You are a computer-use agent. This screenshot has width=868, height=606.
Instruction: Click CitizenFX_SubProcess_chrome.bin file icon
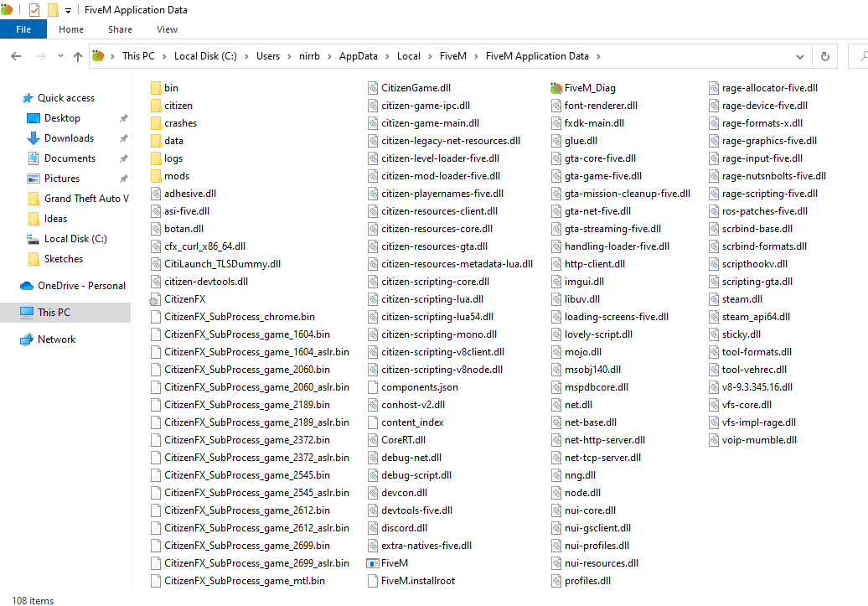156,317
